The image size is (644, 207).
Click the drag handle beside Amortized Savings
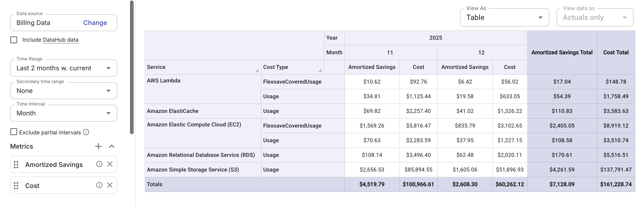tap(16, 164)
